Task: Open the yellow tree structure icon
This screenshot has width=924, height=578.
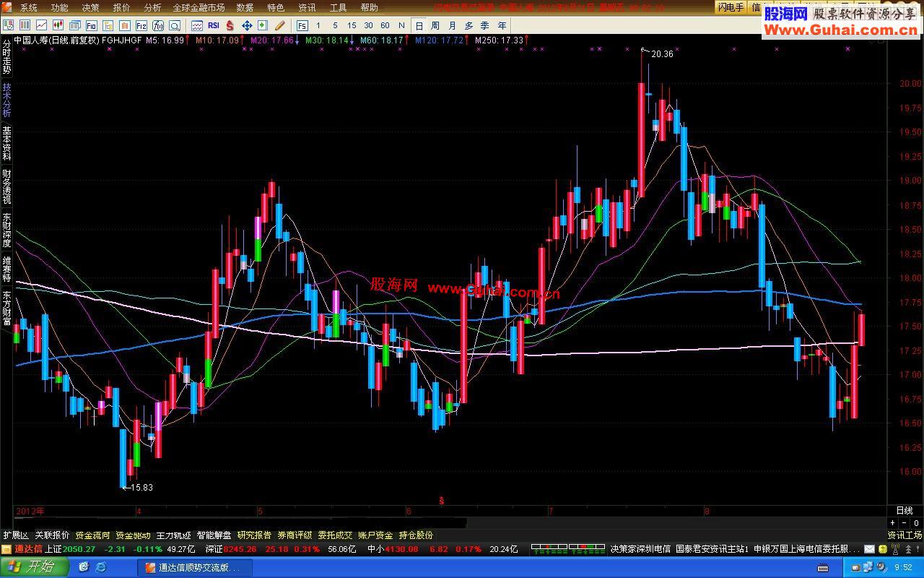Action: click(108, 25)
